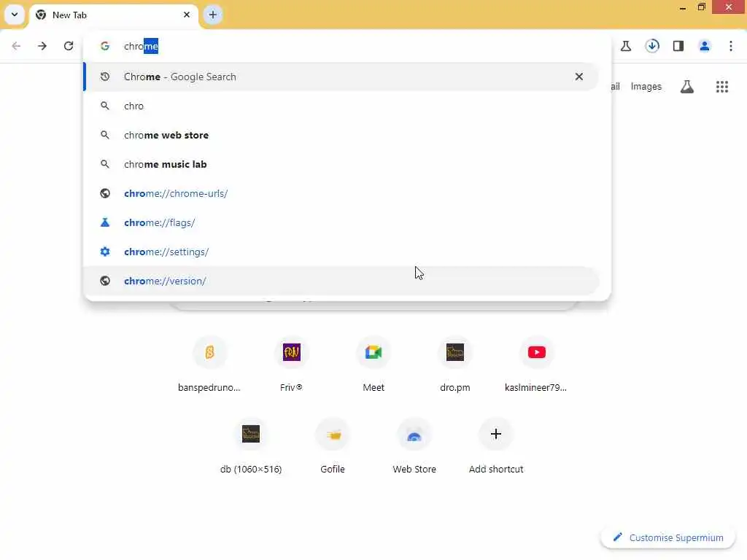
Task: Remove the Chrome history suggestion
Action: click(578, 77)
